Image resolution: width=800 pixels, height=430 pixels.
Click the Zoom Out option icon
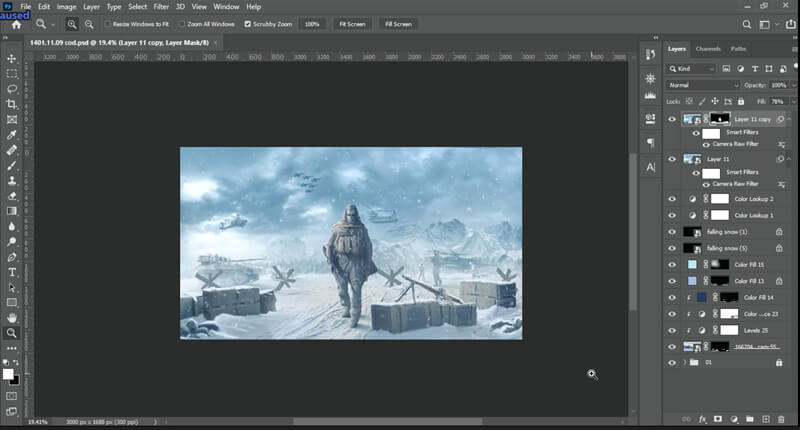pos(89,24)
